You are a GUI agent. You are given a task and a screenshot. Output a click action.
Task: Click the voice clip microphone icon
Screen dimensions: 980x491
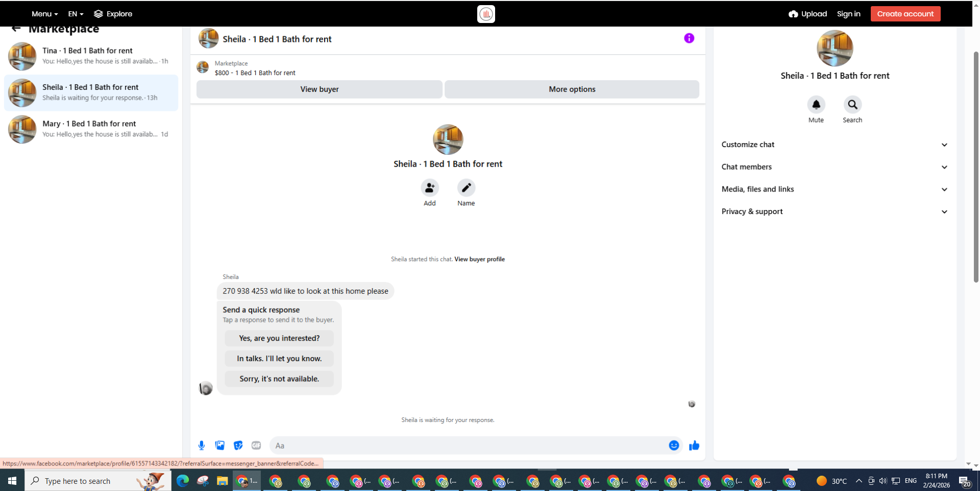click(x=202, y=446)
